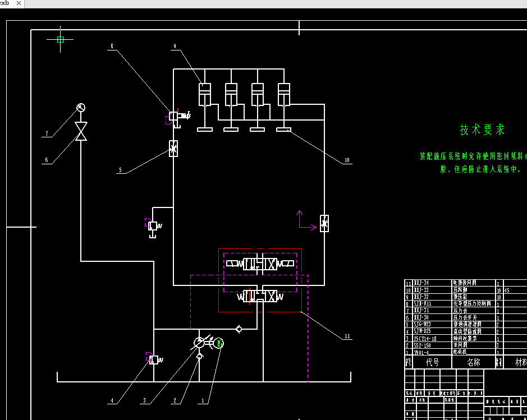Select the green 技术要求 heading

482,130
